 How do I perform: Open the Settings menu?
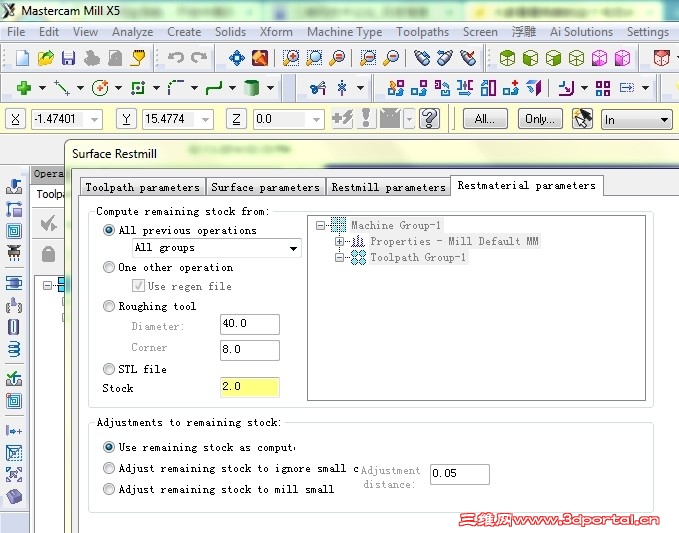[647, 32]
